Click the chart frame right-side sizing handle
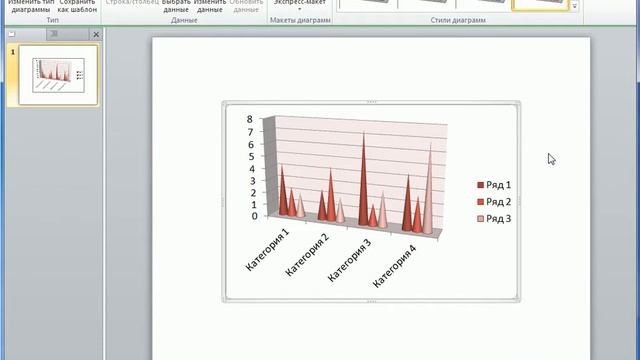Image resolution: width=640 pixels, height=360 pixels. click(519, 201)
